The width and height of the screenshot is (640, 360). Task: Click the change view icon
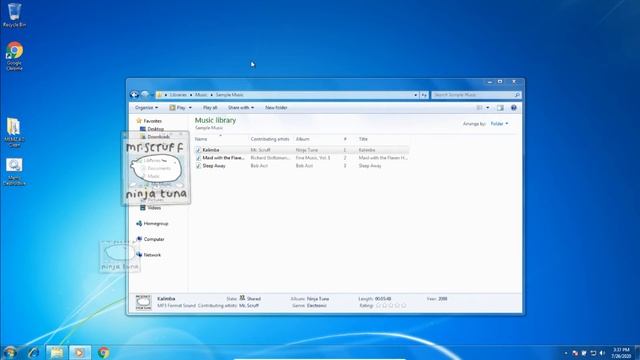(479, 108)
